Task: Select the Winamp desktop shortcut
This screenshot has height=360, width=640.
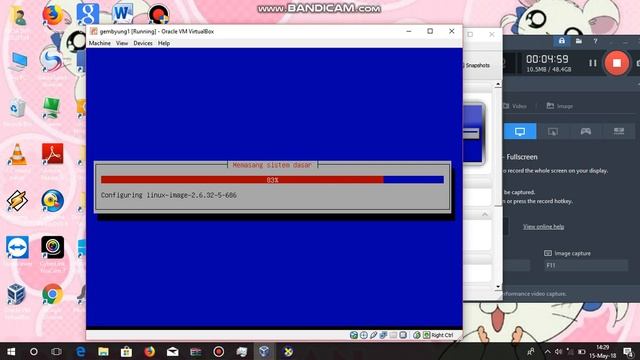Action: tap(17, 200)
